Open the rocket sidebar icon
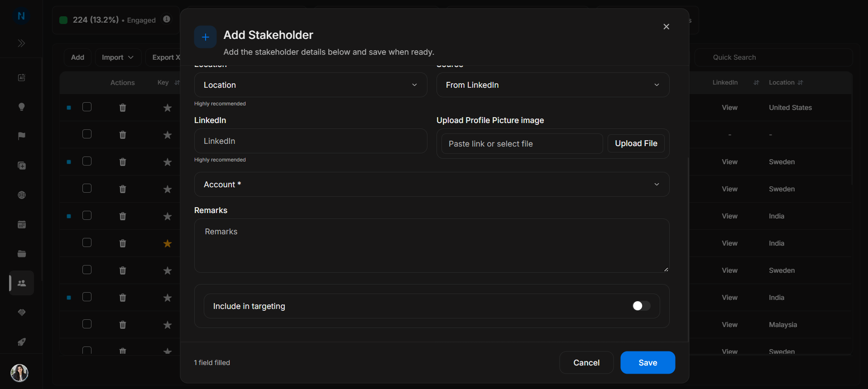This screenshot has height=389, width=868. [x=21, y=342]
